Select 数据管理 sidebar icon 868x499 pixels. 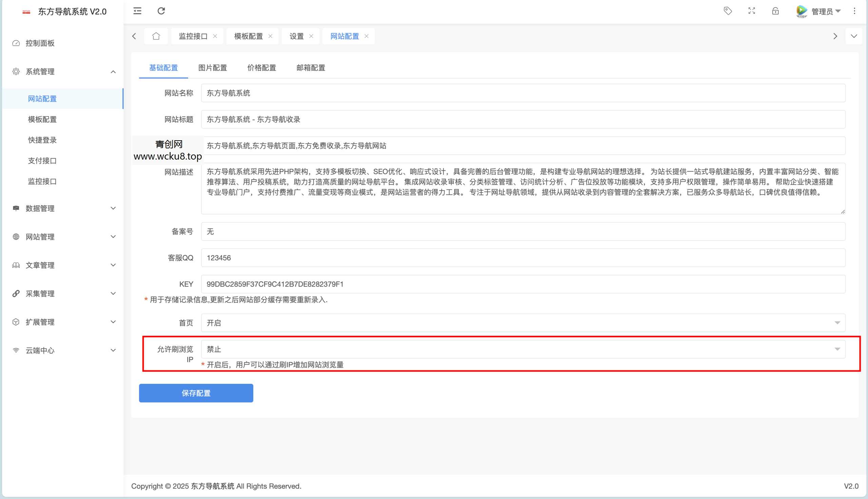(x=16, y=208)
